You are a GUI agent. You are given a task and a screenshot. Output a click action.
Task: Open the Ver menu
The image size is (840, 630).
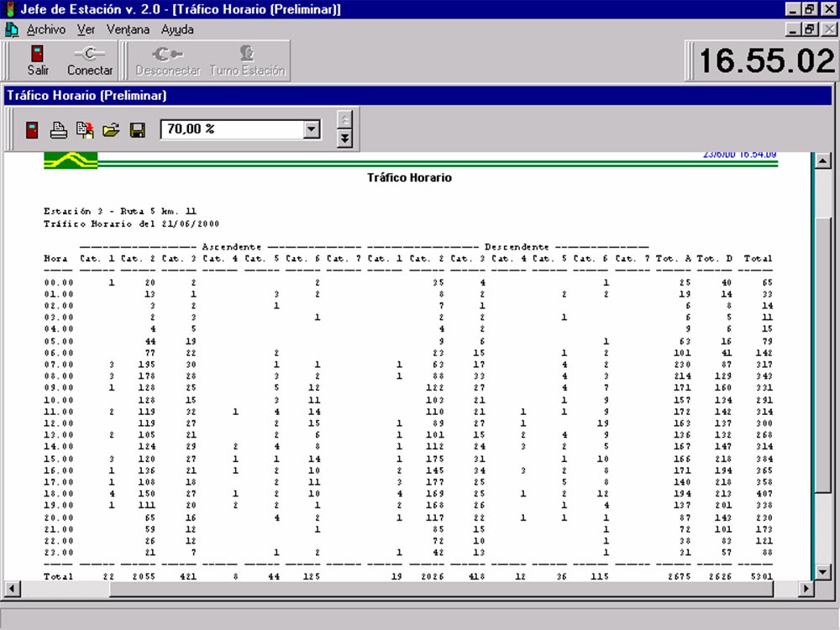(86, 29)
